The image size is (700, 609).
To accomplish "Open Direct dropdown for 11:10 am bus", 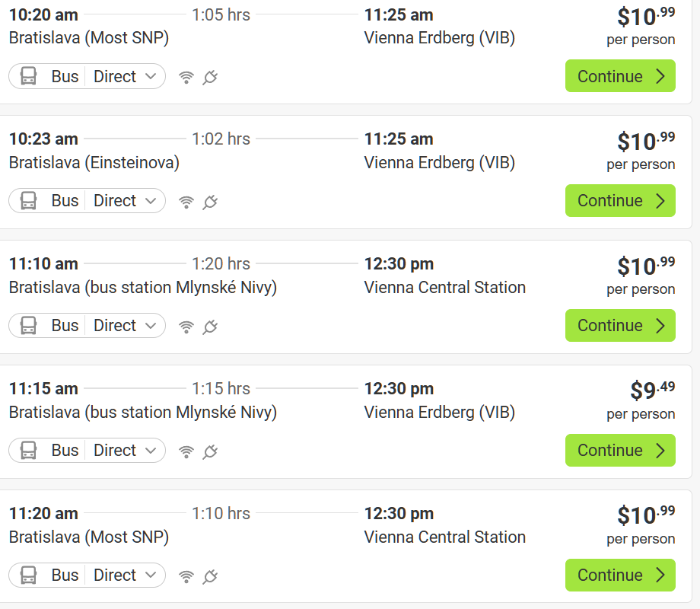I will [125, 326].
